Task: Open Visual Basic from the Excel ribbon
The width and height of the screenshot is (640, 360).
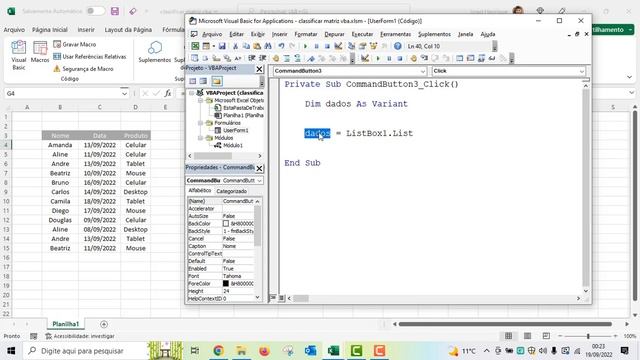Action: pyautogui.click(x=18, y=56)
